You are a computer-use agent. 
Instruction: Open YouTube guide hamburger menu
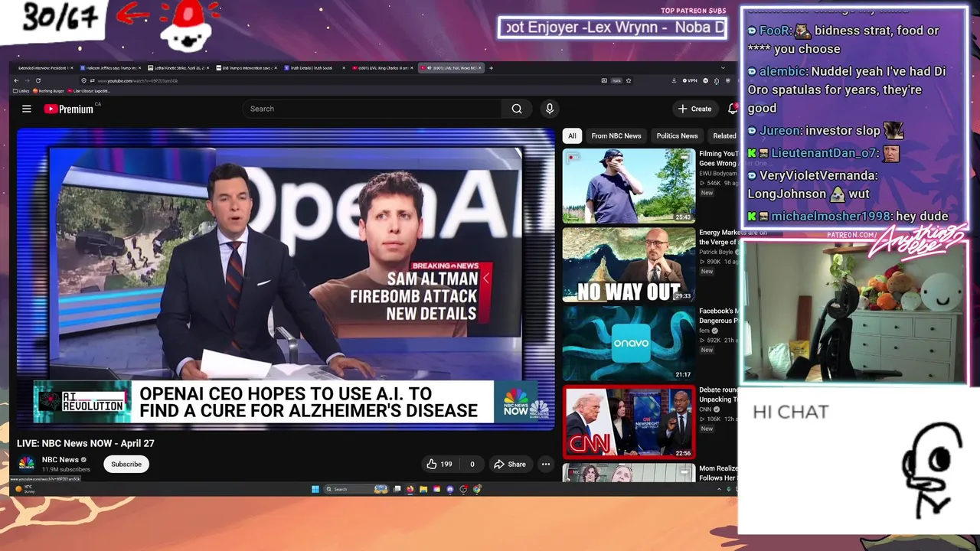tap(27, 109)
